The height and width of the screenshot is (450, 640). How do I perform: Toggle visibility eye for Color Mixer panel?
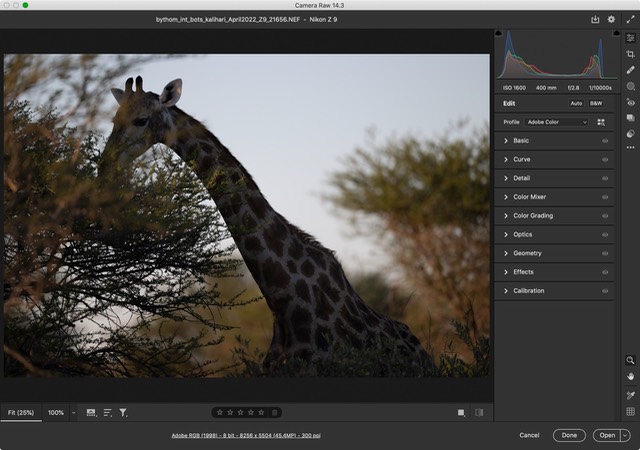tap(605, 197)
